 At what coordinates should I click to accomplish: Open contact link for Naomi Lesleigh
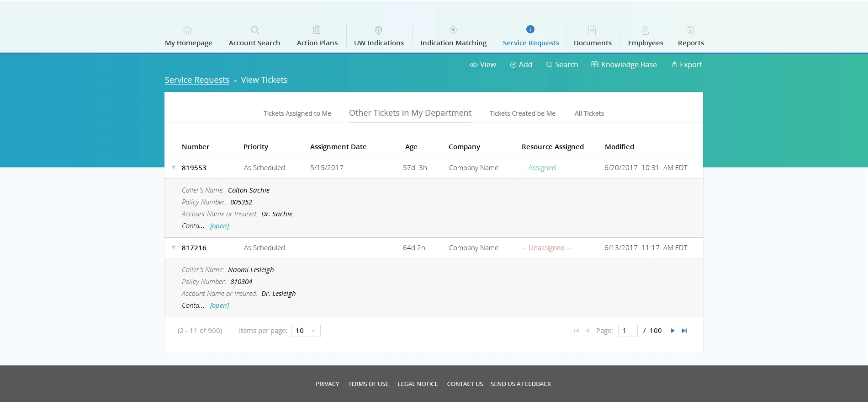tap(219, 306)
